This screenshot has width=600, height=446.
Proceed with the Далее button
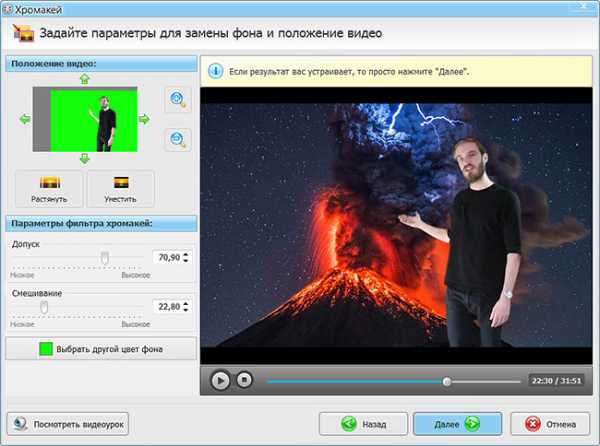pyautogui.click(x=458, y=424)
